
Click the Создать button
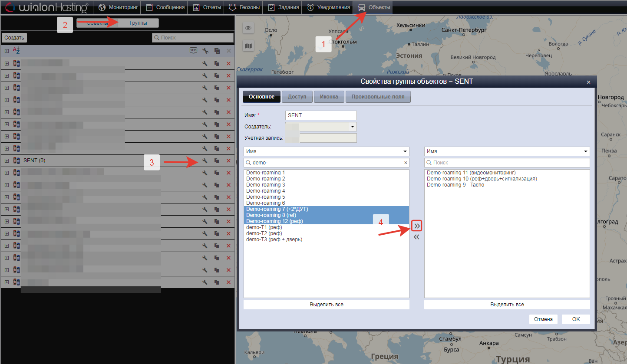point(14,38)
